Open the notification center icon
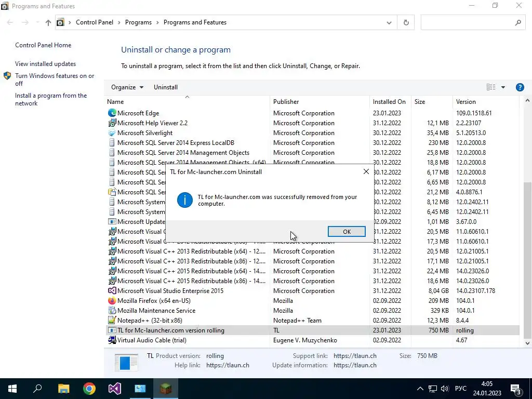 (516, 389)
